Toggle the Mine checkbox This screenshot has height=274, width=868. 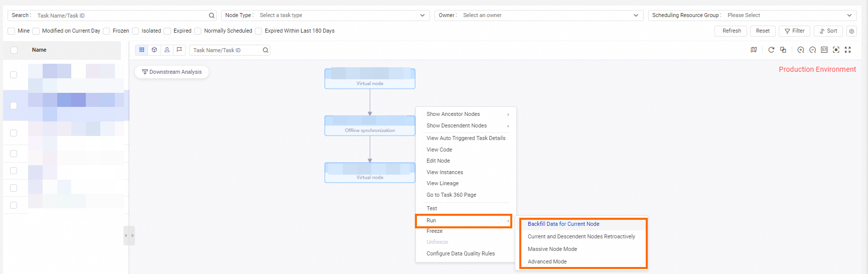pyautogui.click(x=11, y=31)
